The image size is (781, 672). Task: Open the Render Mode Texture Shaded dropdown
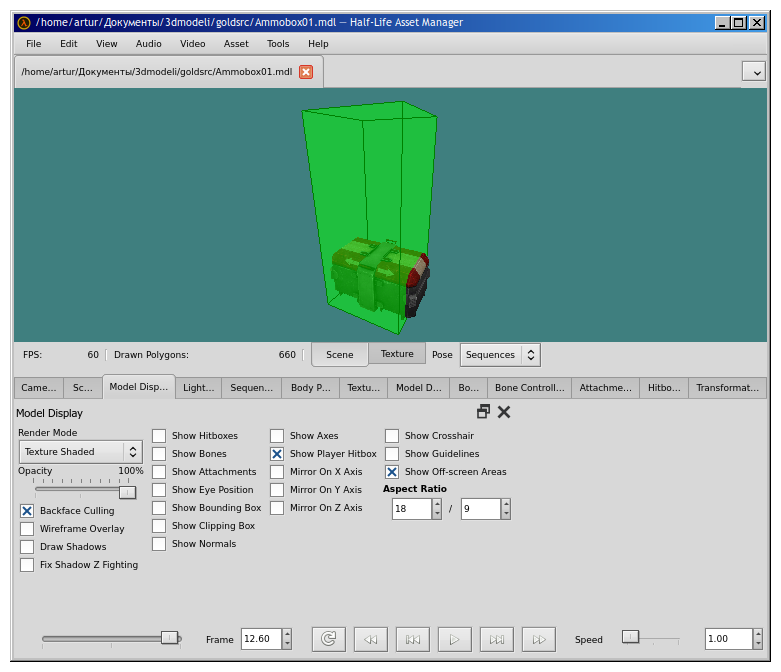(81, 452)
